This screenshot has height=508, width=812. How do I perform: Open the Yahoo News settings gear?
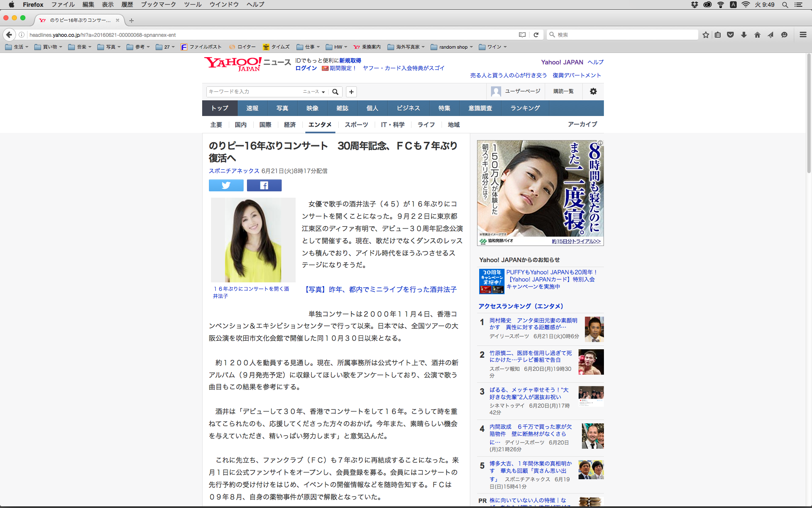tap(593, 91)
